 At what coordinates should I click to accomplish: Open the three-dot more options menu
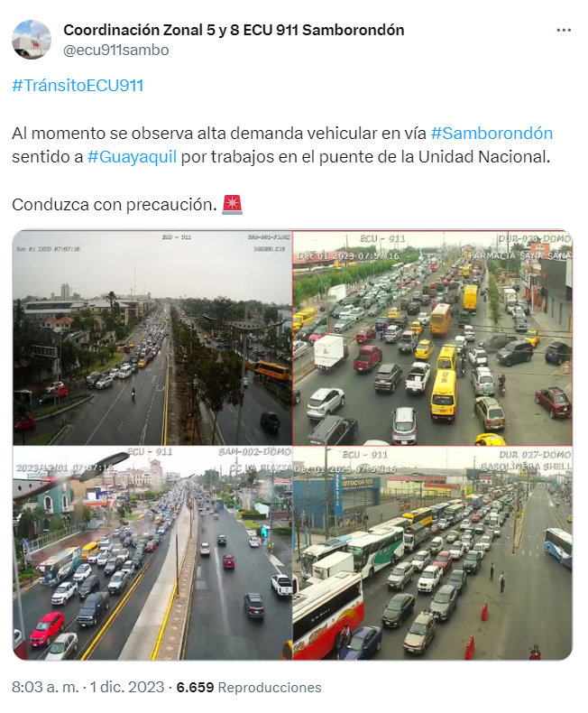click(x=564, y=30)
